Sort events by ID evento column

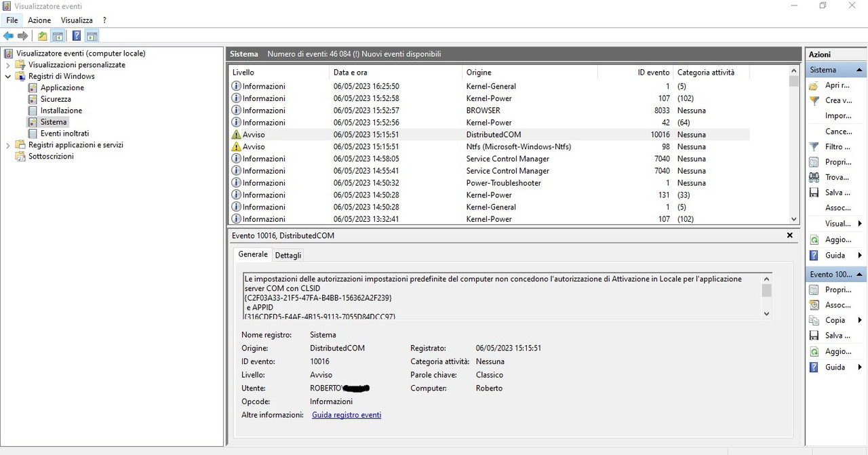pos(635,73)
